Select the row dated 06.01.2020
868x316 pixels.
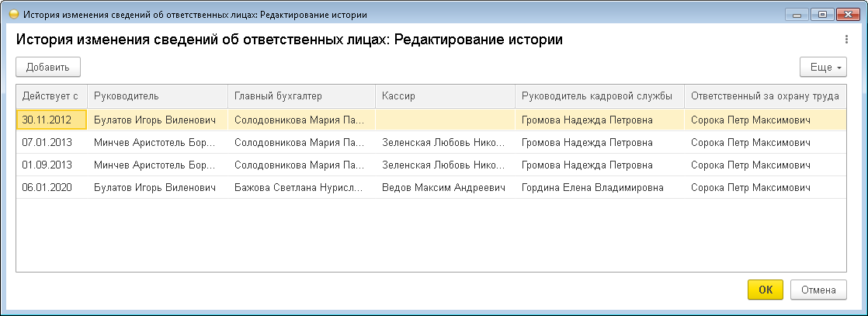tap(47, 188)
